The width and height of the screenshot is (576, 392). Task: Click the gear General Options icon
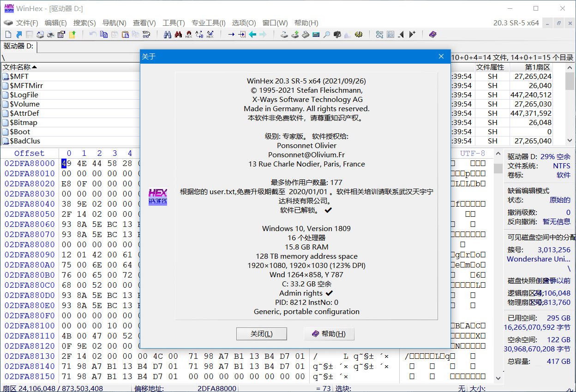(x=359, y=35)
